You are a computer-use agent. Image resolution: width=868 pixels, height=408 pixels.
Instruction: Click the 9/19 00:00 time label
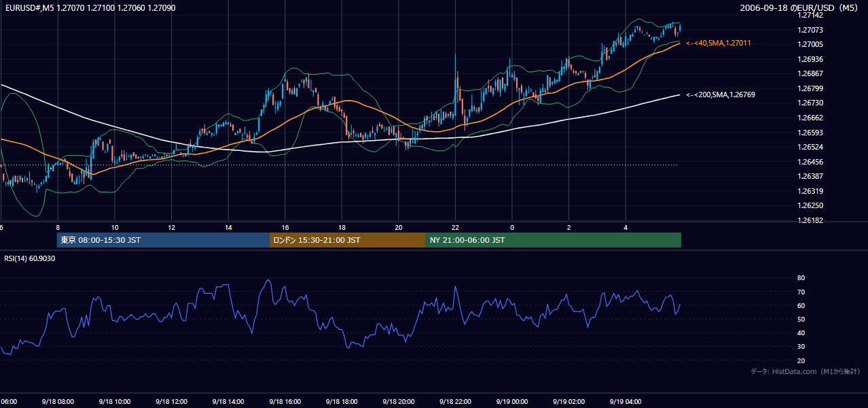pos(511,401)
